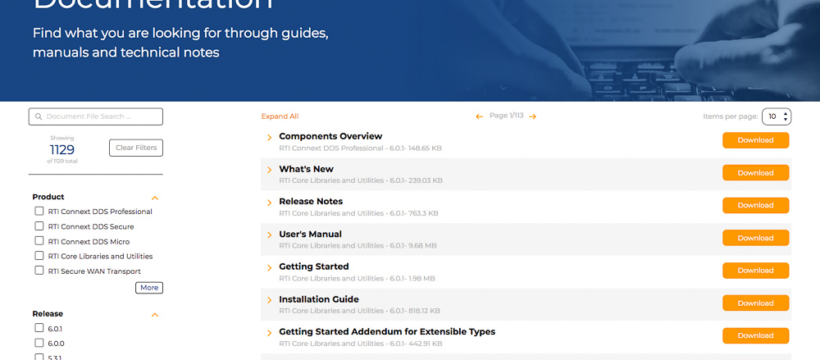Open the Installation Guide title

tap(318, 299)
